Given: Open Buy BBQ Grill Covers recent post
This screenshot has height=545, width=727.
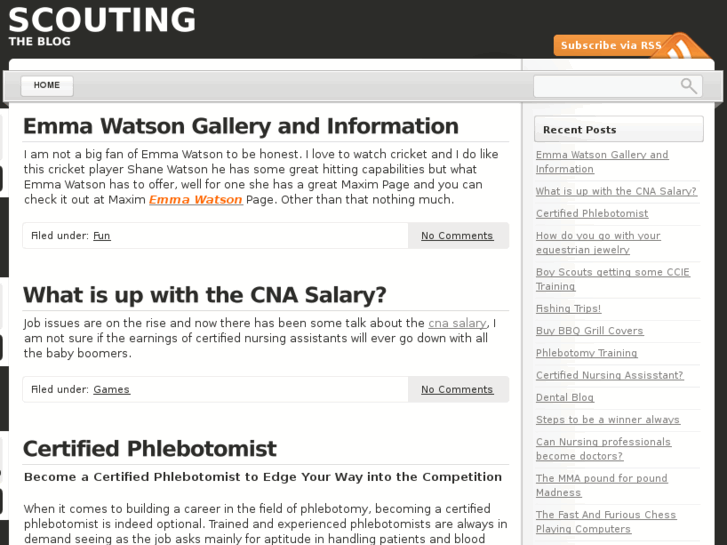Looking at the screenshot, I should pyautogui.click(x=589, y=331).
